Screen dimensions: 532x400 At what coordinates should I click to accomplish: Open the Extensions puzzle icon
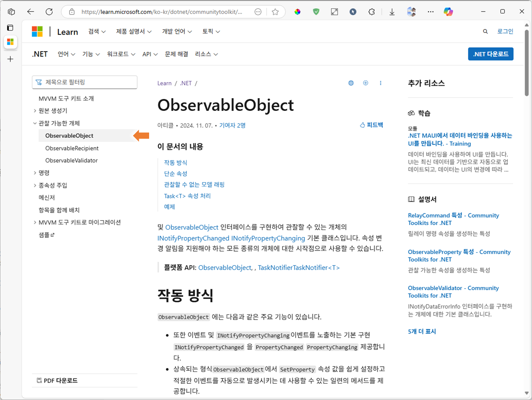[372, 12]
